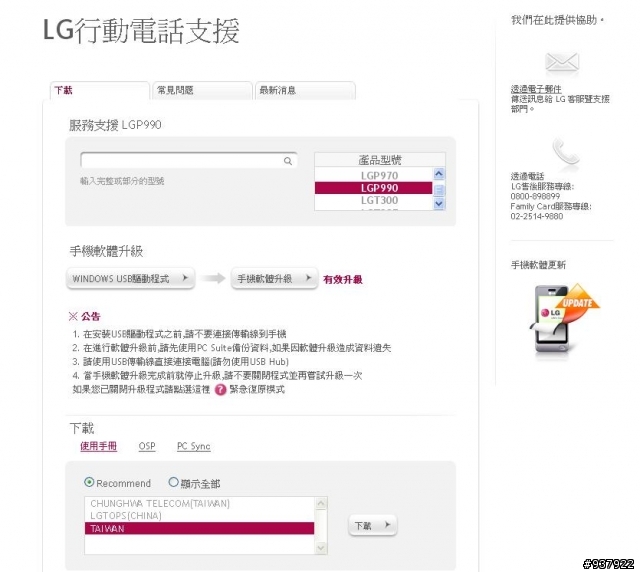Image resolution: width=640 pixels, height=572 pixels.
Task: Open the 使用手冊 download category
Action: [98, 446]
